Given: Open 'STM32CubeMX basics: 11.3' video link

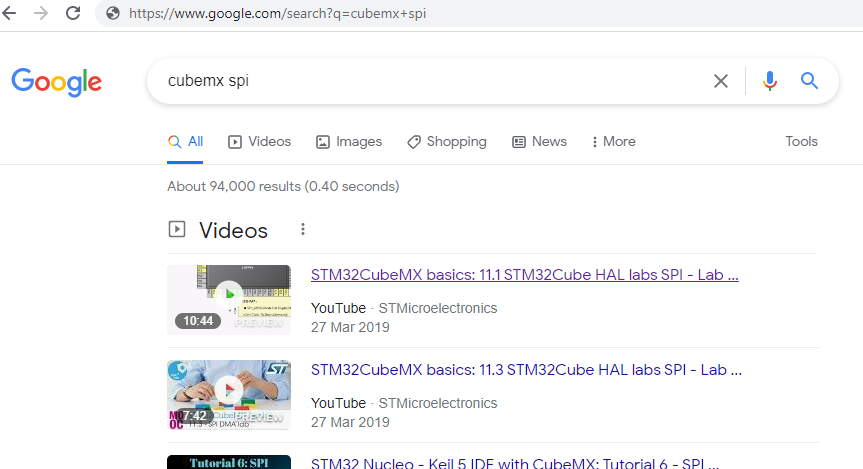Looking at the screenshot, I should click(526, 370).
